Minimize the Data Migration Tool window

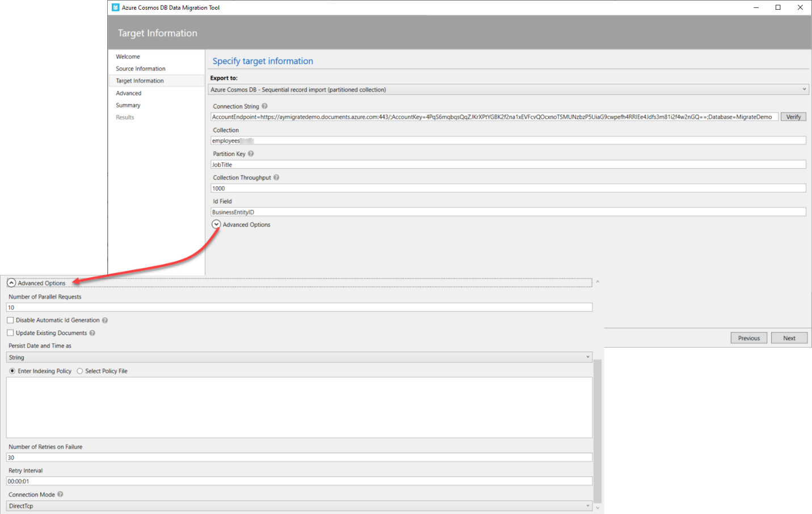(756, 7)
